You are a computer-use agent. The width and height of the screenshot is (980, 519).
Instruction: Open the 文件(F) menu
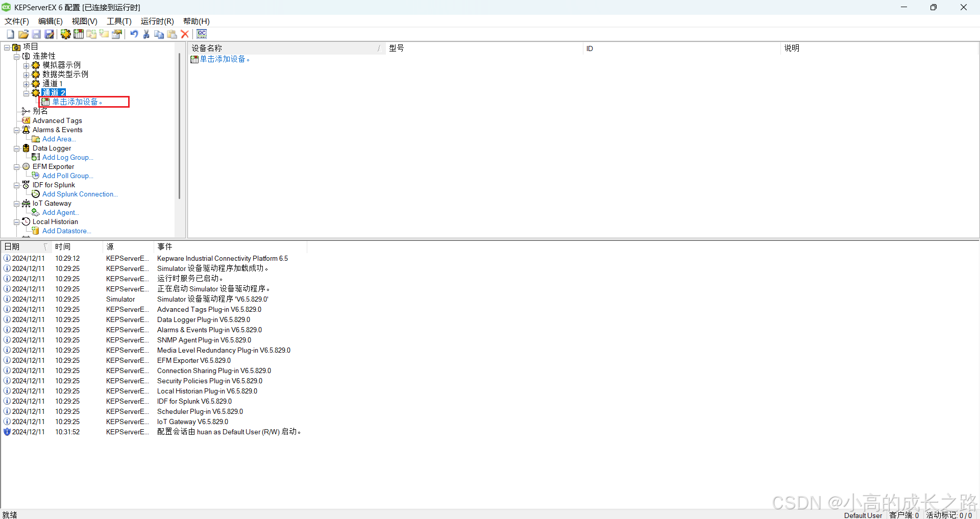click(x=17, y=21)
